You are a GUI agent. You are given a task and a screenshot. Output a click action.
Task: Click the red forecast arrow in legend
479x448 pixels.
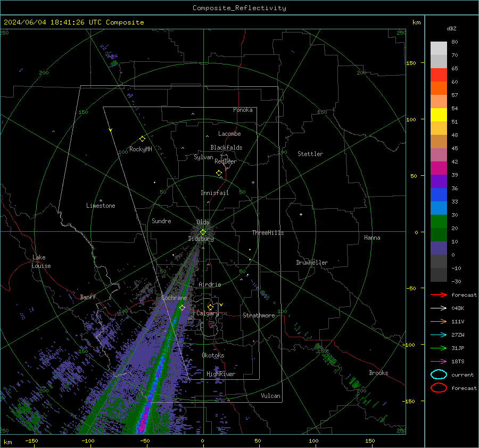point(439,295)
